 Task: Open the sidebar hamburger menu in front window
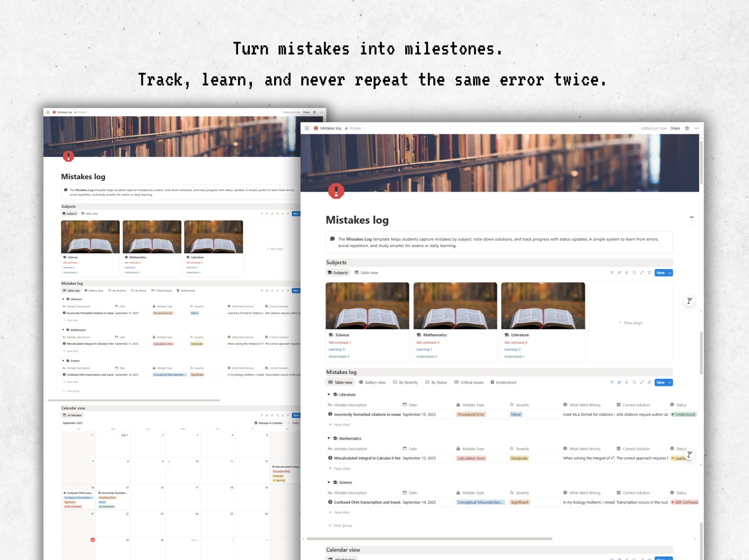coord(307,128)
